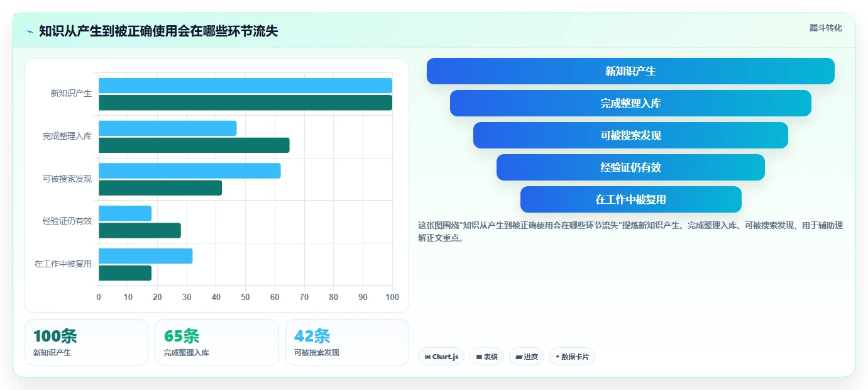Click the x-axis tick label 0

(99, 297)
